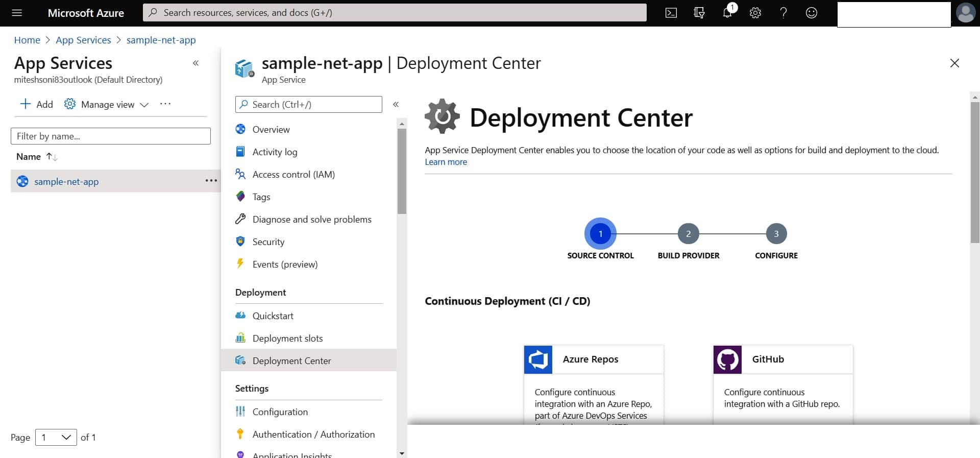Open Directory and subscription filter icon
The width and height of the screenshot is (980, 458).
[x=699, y=13]
